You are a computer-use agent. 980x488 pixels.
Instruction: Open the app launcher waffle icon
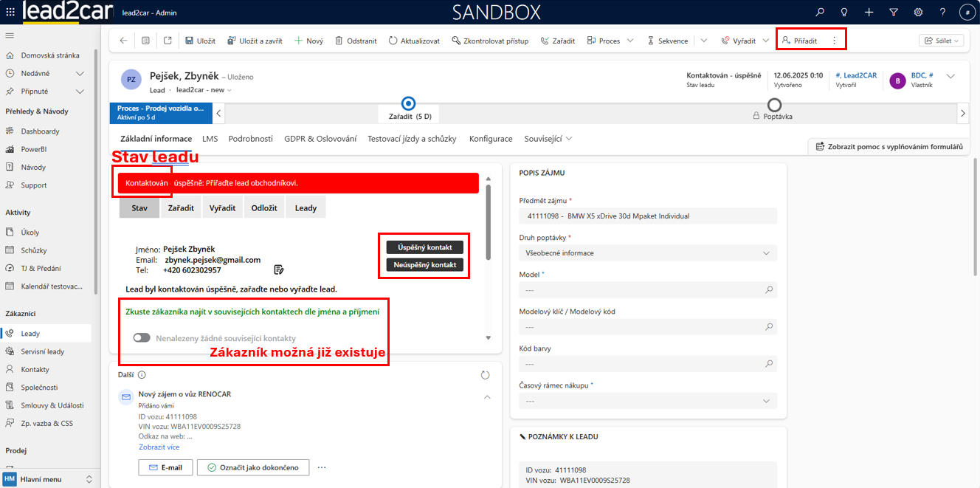pos(10,13)
